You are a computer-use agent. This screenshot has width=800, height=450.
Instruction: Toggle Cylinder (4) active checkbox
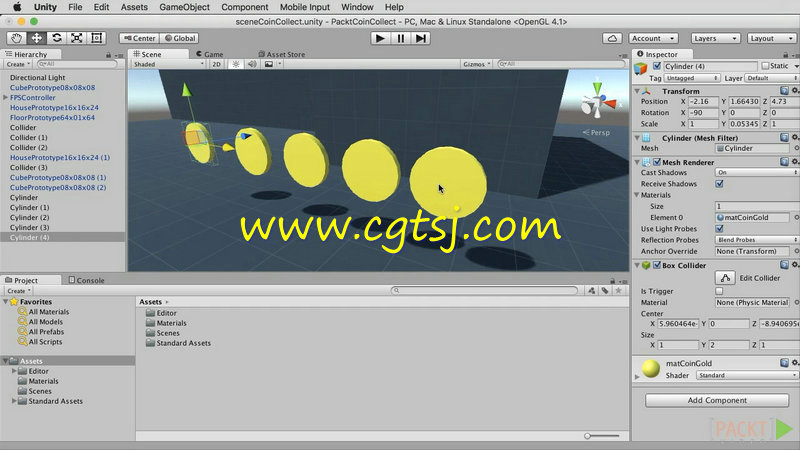(657, 66)
